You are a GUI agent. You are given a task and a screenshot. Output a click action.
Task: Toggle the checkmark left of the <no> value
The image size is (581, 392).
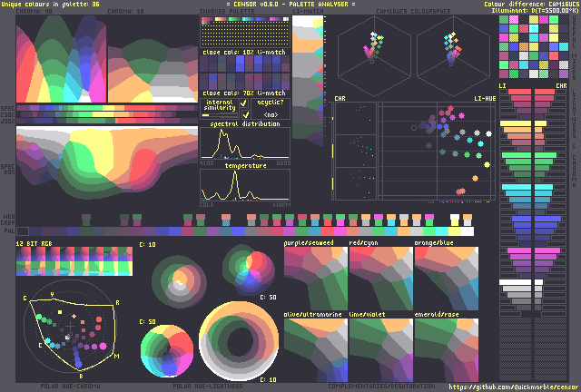pos(245,114)
